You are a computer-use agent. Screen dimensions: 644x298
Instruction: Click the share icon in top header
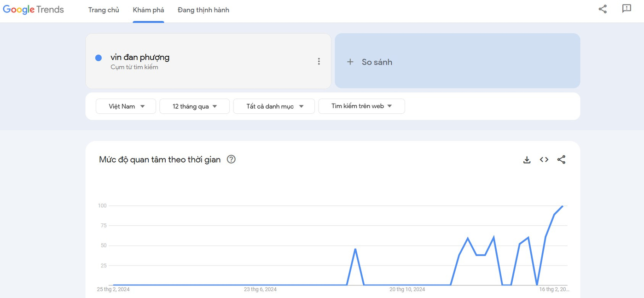tap(603, 9)
